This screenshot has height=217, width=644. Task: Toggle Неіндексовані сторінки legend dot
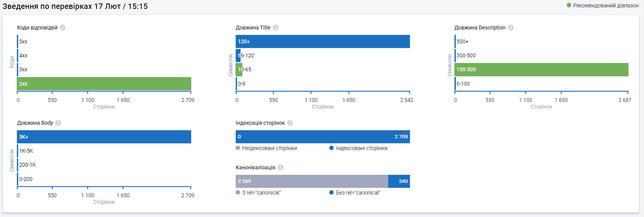(x=238, y=148)
